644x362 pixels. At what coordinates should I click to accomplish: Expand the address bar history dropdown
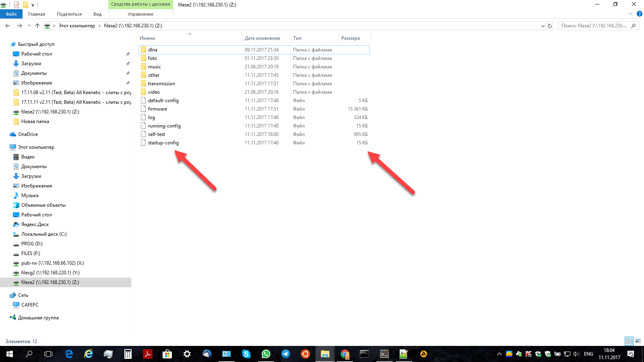tap(543, 26)
